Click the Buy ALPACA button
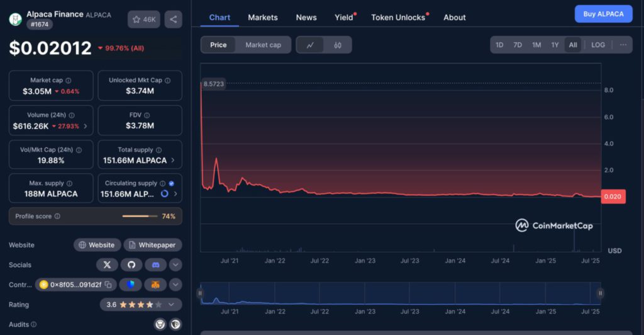The height and width of the screenshot is (335, 644). [603, 14]
